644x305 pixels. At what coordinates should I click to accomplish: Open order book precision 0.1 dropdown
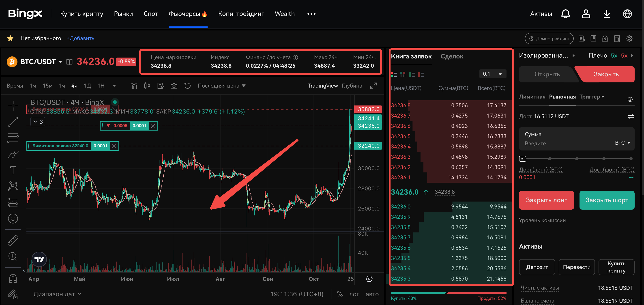pyautogui.click(x=492, y=74)
